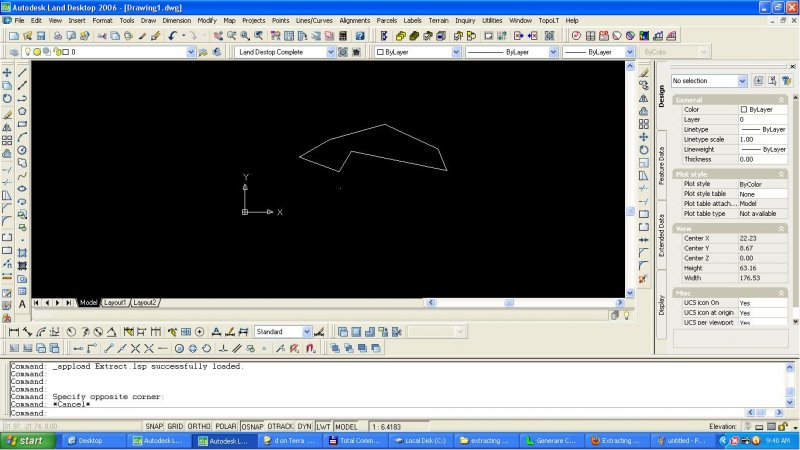Open the lineweight ByLayer dropdown
Screen dimensions: 800x450
[630, 52]
